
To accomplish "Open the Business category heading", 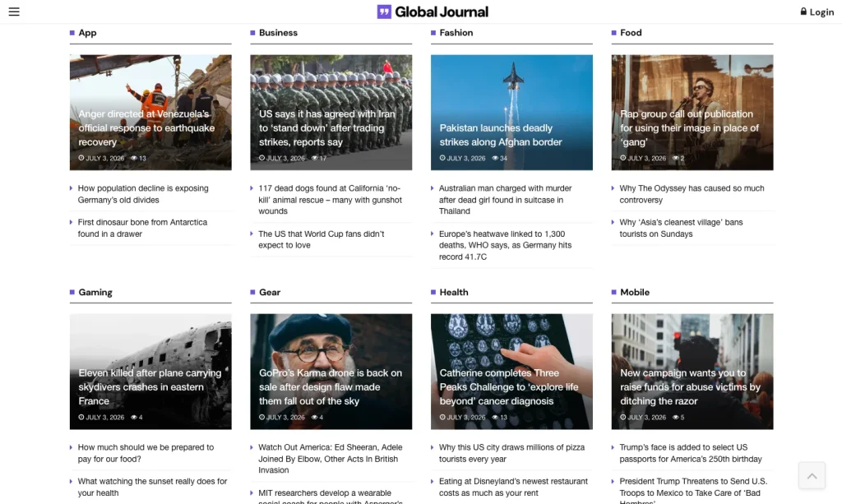I will pos(278,33).
